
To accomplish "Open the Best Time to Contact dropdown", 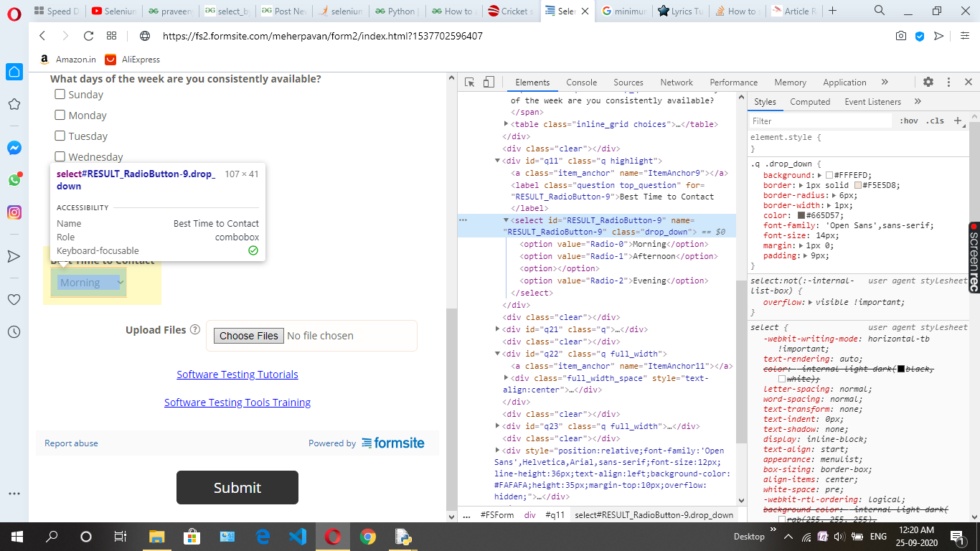I will click(88, 283).
